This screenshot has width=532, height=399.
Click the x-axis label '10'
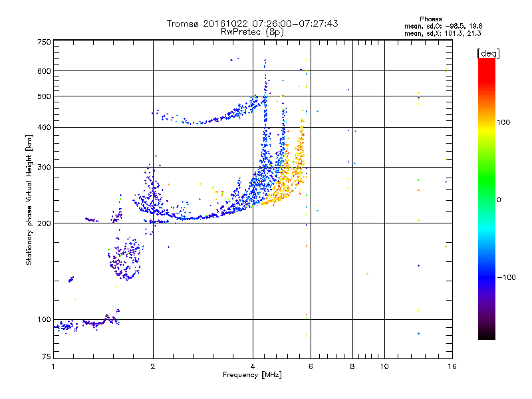pos(384,366)
